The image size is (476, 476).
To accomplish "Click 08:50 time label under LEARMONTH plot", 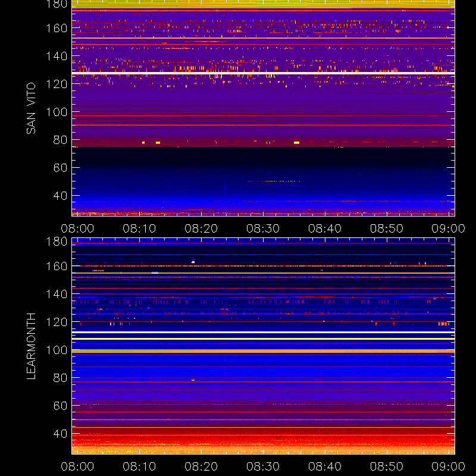I will pyautogui.click(x=387, y=466).
